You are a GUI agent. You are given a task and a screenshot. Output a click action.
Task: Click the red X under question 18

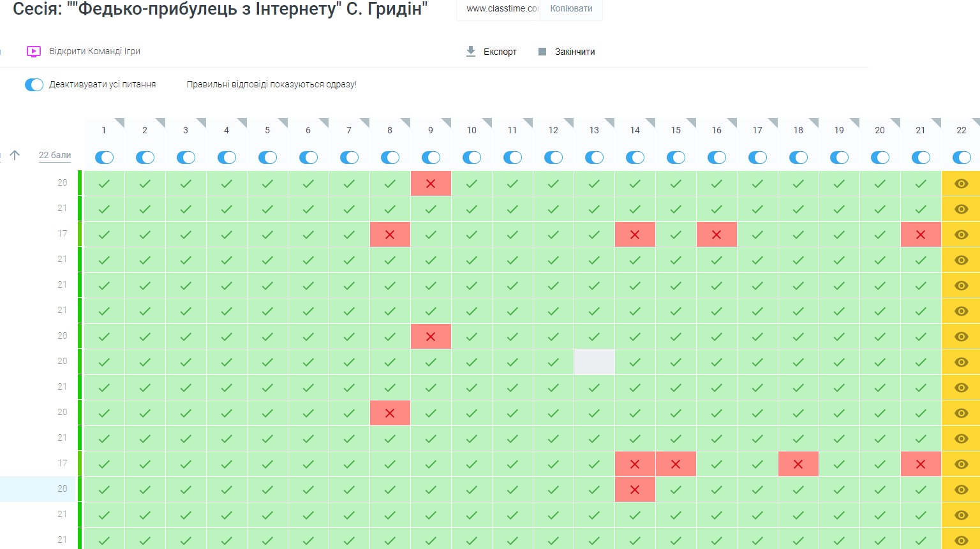tap(798, 464)
